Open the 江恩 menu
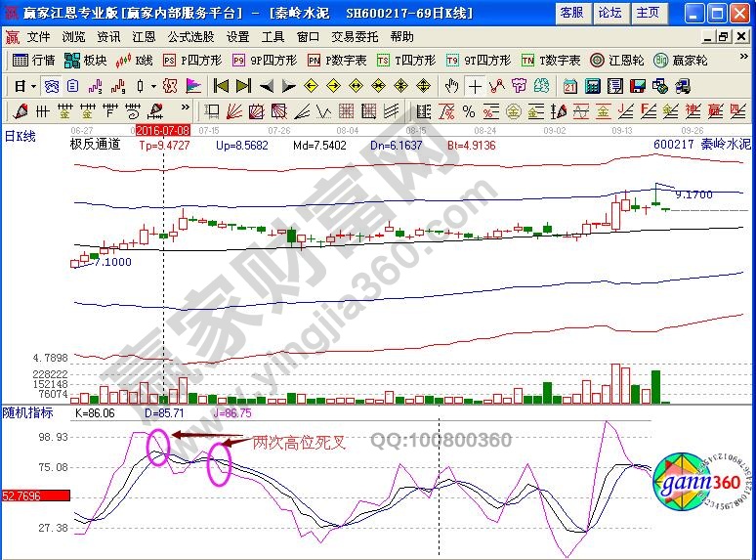Screen dimensions: 756x560 (144, 36)
